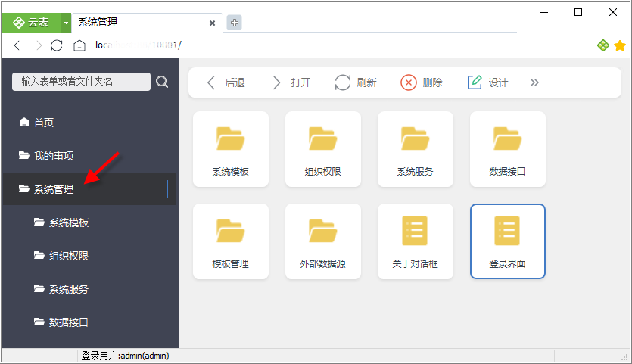Click the sidebar search magnifier icon

(x=162, y=82)
